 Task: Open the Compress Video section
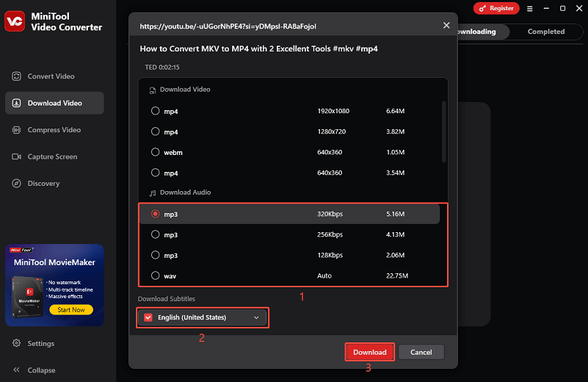[x=54, y=130]
